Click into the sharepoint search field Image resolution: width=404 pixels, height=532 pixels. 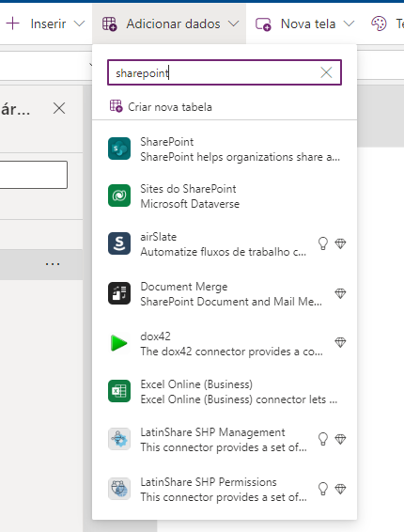coord(225,72)
